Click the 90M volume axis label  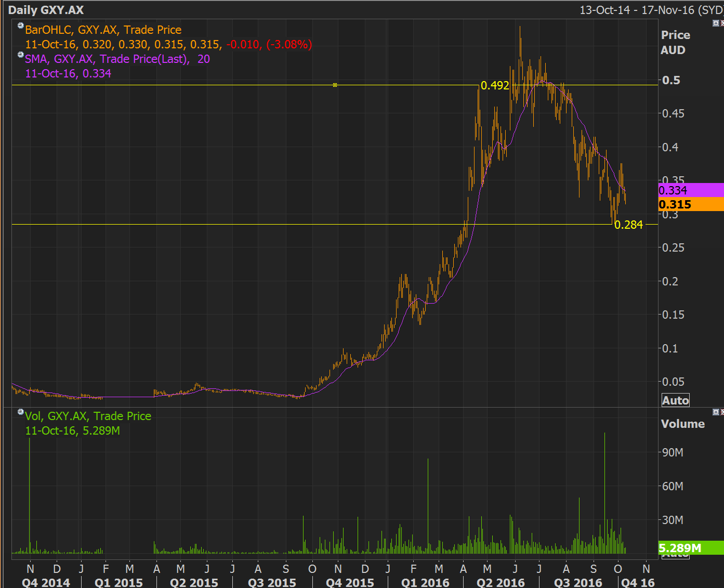(x=673, y=452)
